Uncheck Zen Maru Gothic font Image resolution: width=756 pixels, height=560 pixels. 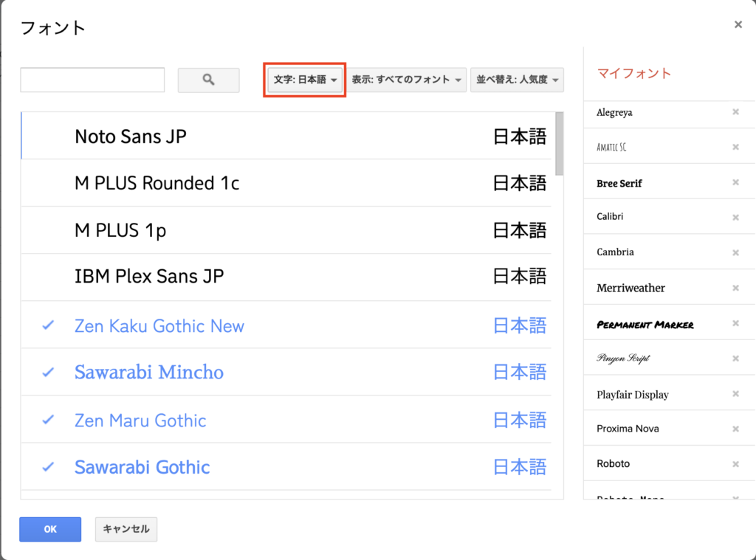coord(140,421)
